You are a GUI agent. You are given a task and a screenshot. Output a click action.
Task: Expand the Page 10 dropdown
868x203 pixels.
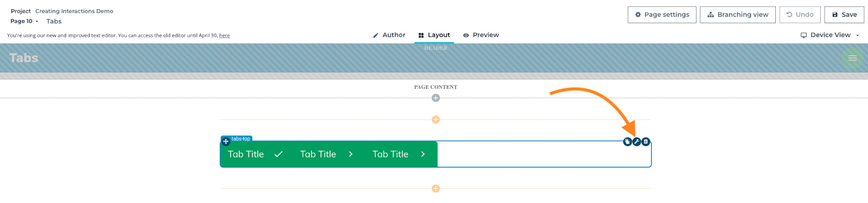(24, 21)
